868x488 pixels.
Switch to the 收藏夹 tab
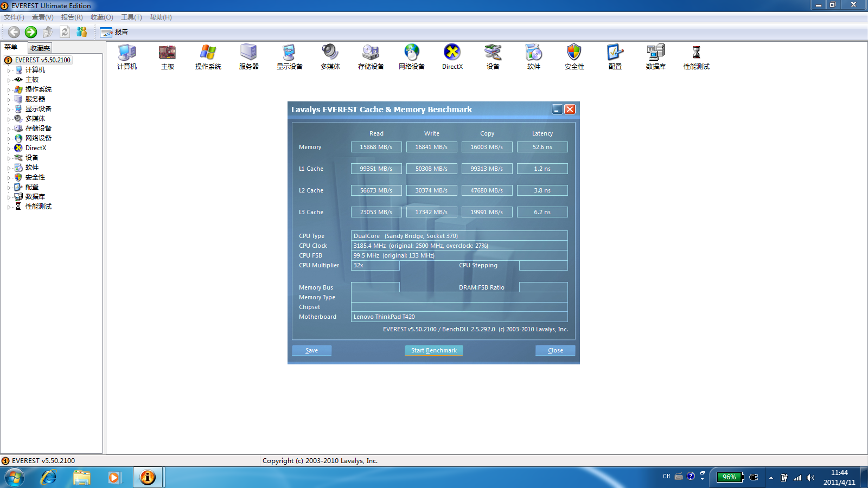point(40,48)
